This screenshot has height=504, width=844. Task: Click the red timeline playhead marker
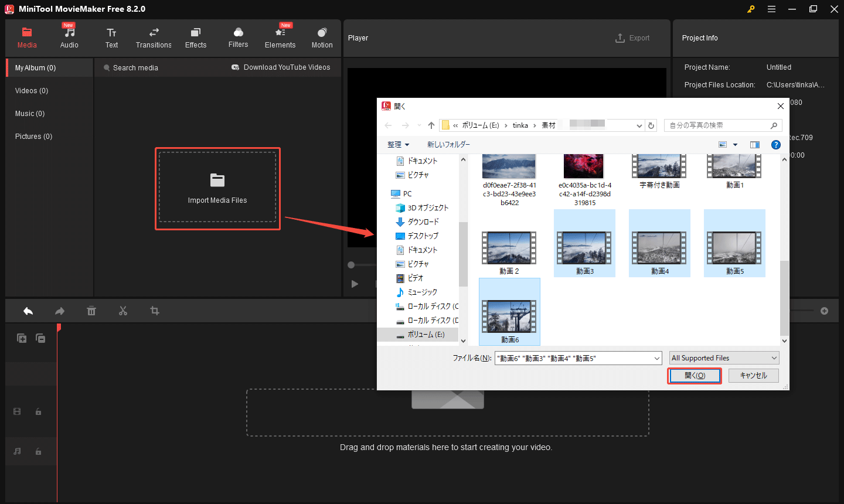tap(59, 327)
